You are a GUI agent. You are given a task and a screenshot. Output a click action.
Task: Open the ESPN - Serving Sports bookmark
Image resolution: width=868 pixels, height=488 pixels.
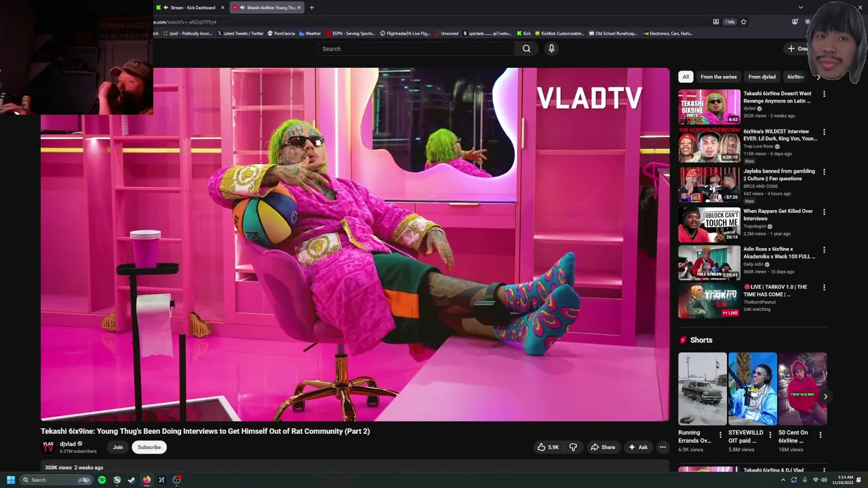(350, 33)
